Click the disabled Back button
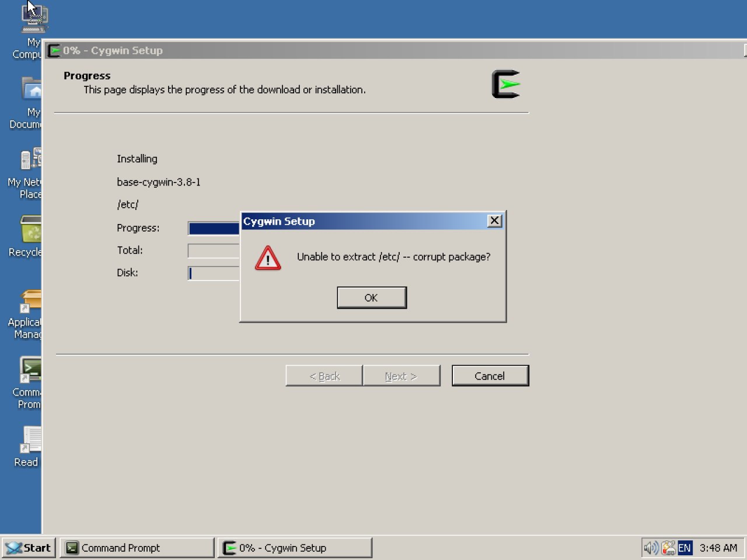The image size is (747, 560). [x=324, y=376]
